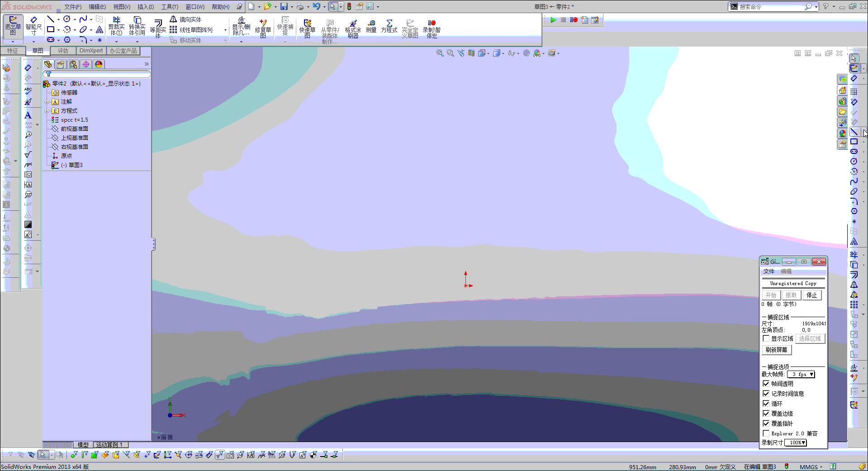
Task: Click the Rebuild traffic light icon
Action: pos(349,6)
